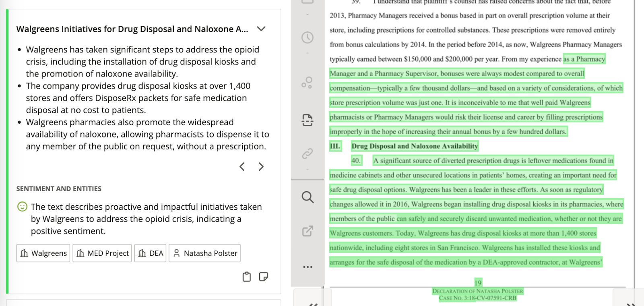The image size is (644, 306).
Task: Click the person icon on Natasha Polster tag
Action: click(x=176, y=253)
